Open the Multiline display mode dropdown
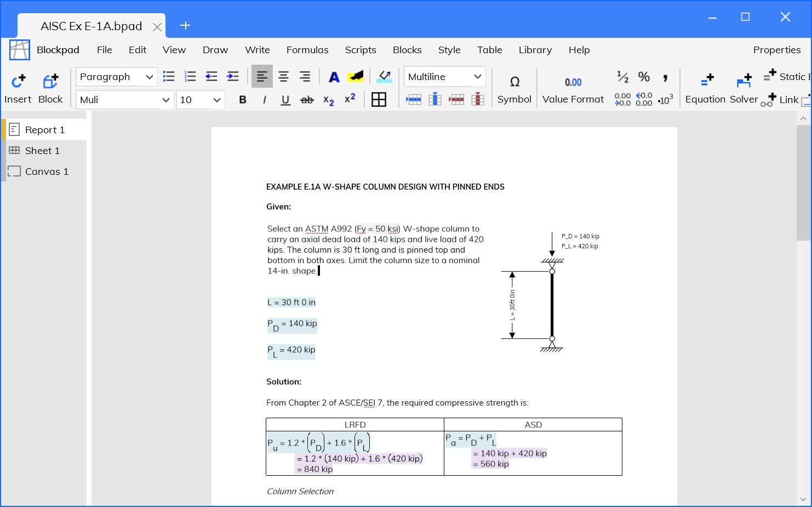Viewport: 812px width, 507px height. click(x=444, y=77)
